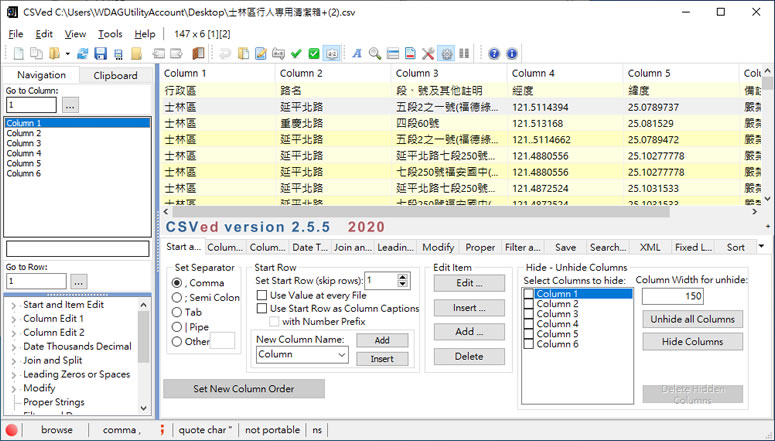Open the New Column Name dropdown
The image size is (775, 441).
pos(340,355)
